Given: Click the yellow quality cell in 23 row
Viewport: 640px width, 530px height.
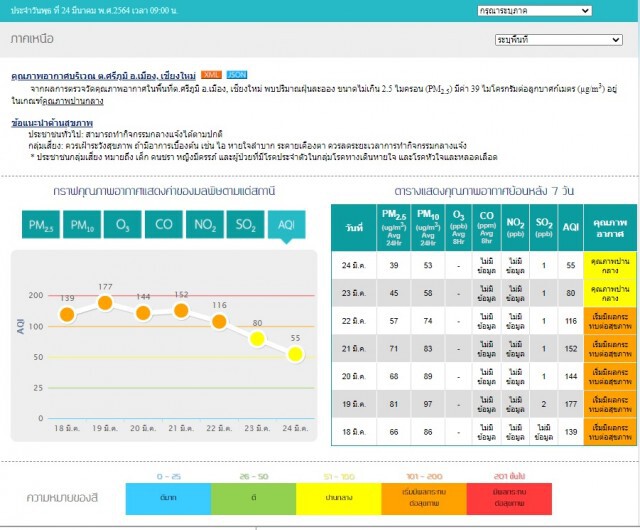Looking at the screenshot, I should 610,293.
